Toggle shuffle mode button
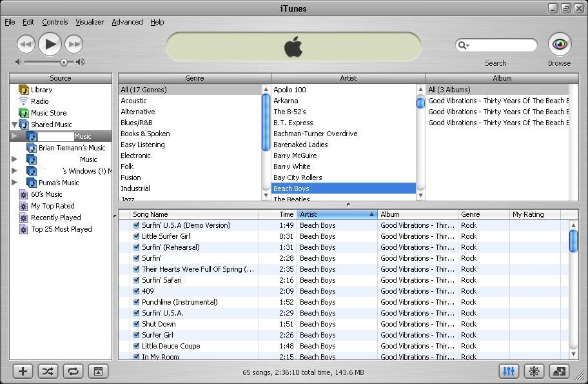Image resolution: width=588 pixels, height=384 pixels. click(x=48, y=372)
